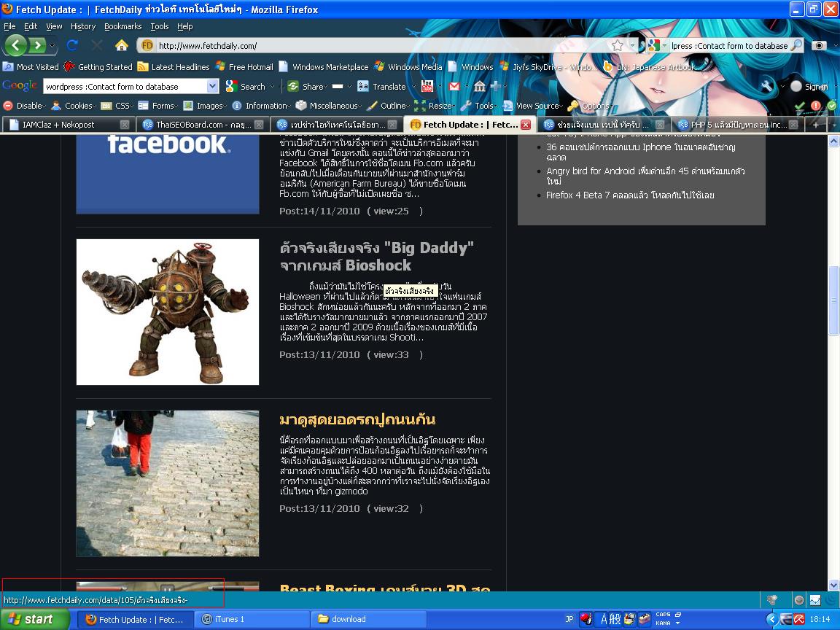Click the YouTube icon in Google Toolbar
The image size is (840, 630).
[427, 86]
